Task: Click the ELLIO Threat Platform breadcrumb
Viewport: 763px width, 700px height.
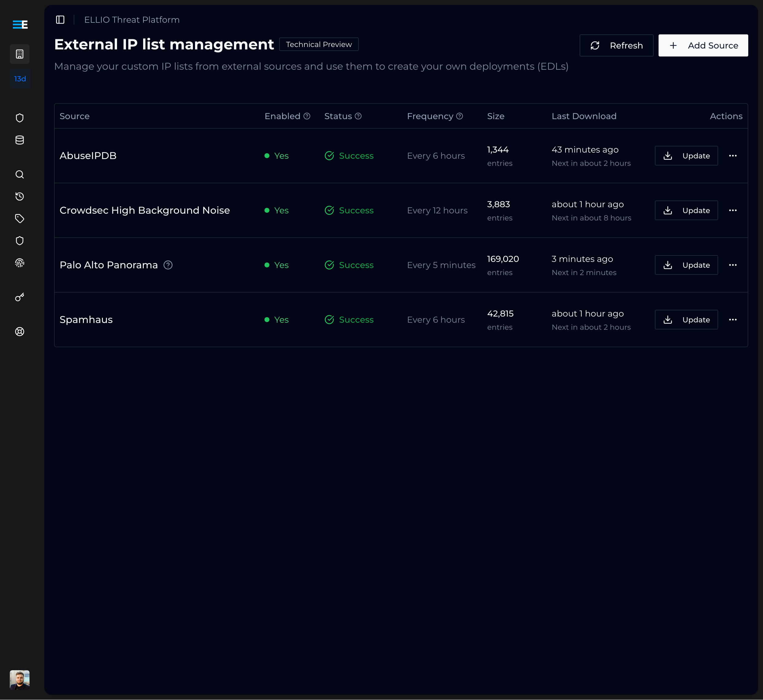Action: (132, 20)
